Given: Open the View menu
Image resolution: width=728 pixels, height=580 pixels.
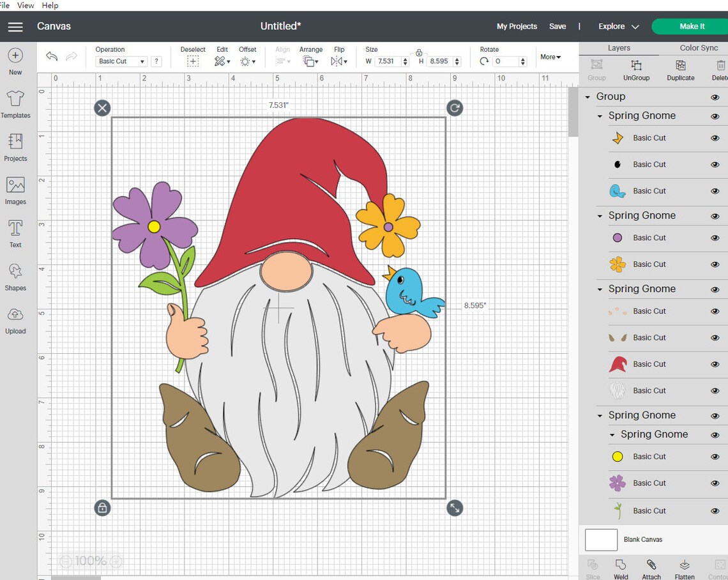Looking at the screenshot, I should tap(26, 5).
